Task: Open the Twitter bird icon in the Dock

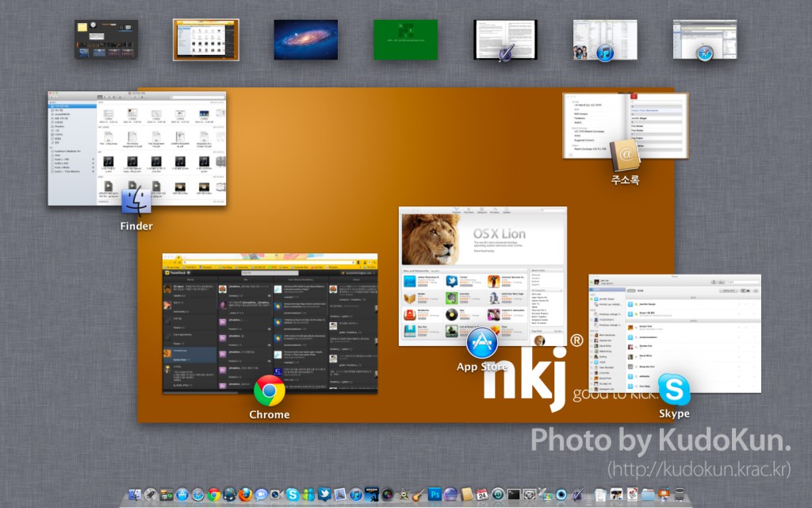Action: coord(324,495)
